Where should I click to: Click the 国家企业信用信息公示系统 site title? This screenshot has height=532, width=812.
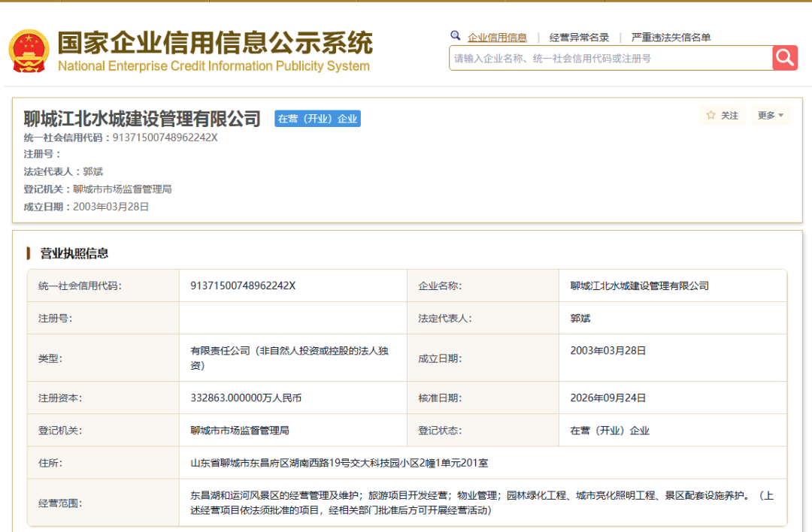pos(215,42)
